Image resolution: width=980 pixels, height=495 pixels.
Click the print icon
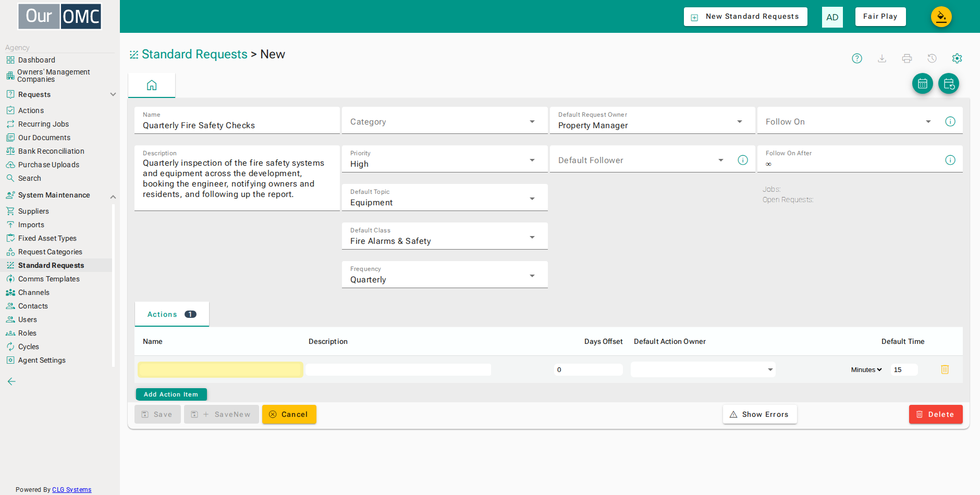point(907,58)
